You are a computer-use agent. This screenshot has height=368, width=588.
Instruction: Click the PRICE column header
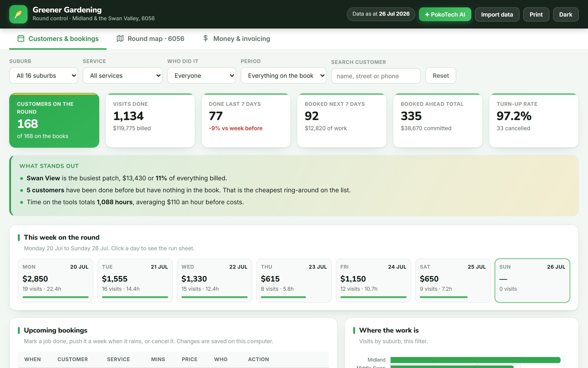(189, 359)
